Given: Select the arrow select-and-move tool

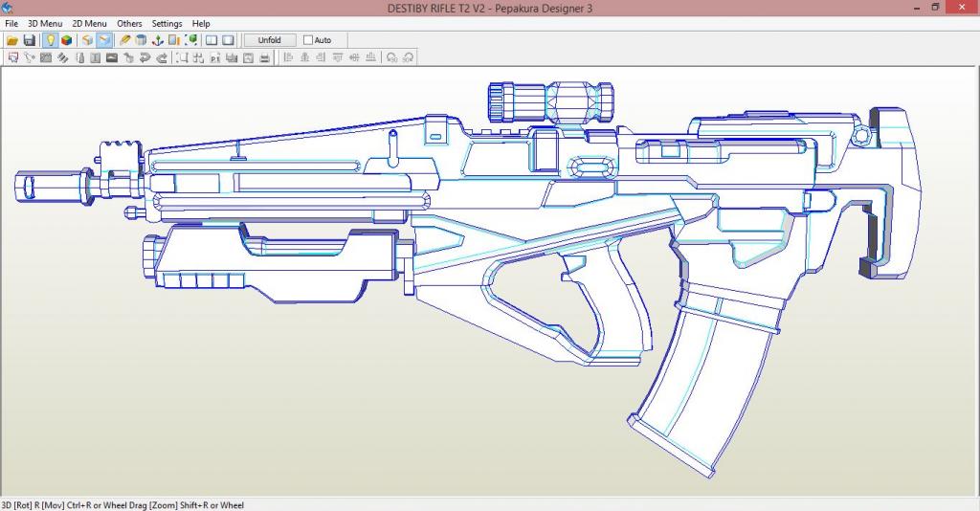Looking at the screenshot, I should coord(12,57).
